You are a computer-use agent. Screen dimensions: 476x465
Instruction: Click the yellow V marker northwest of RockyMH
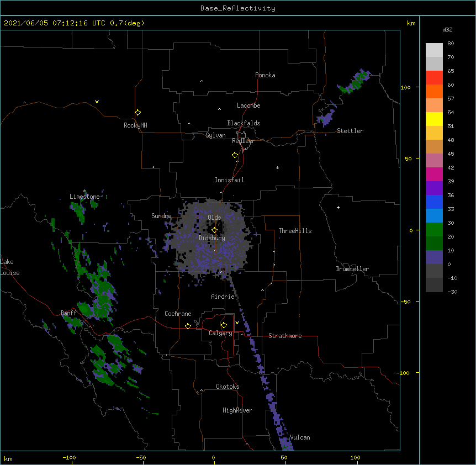97,102
